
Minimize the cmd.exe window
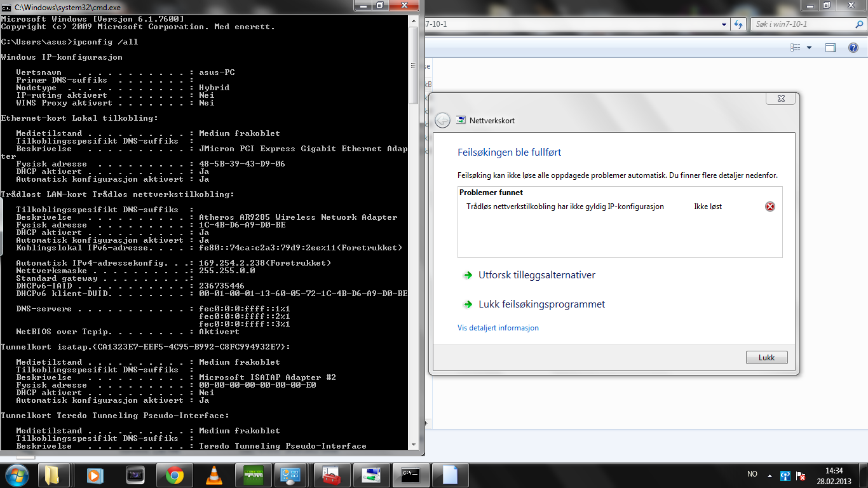coord(364,5)
